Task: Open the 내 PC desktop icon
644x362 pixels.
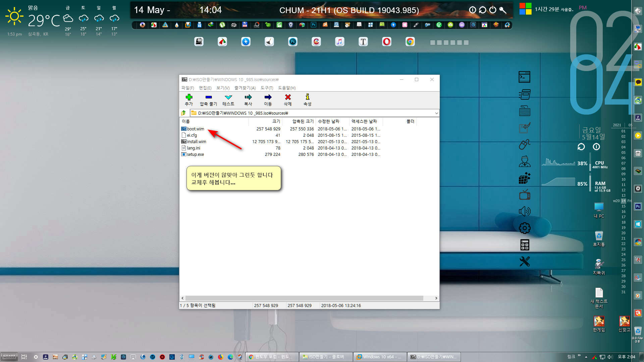Action: (x=599, y=210)
